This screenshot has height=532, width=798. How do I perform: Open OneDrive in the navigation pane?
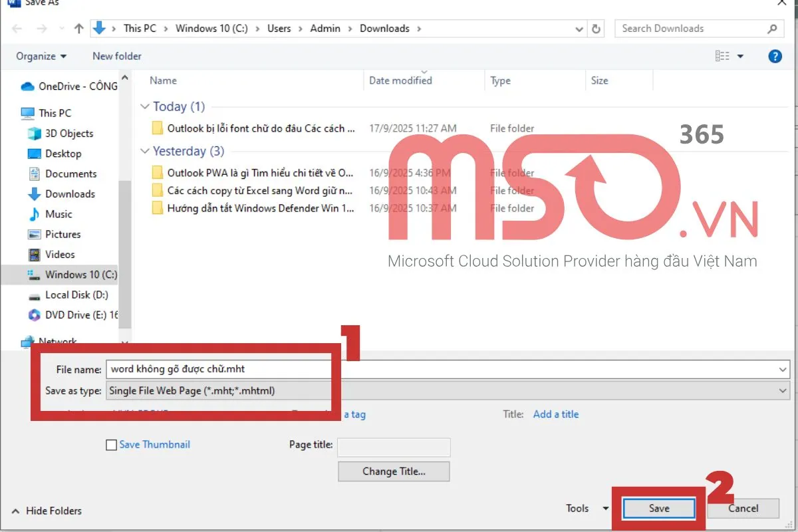(77, 86)
